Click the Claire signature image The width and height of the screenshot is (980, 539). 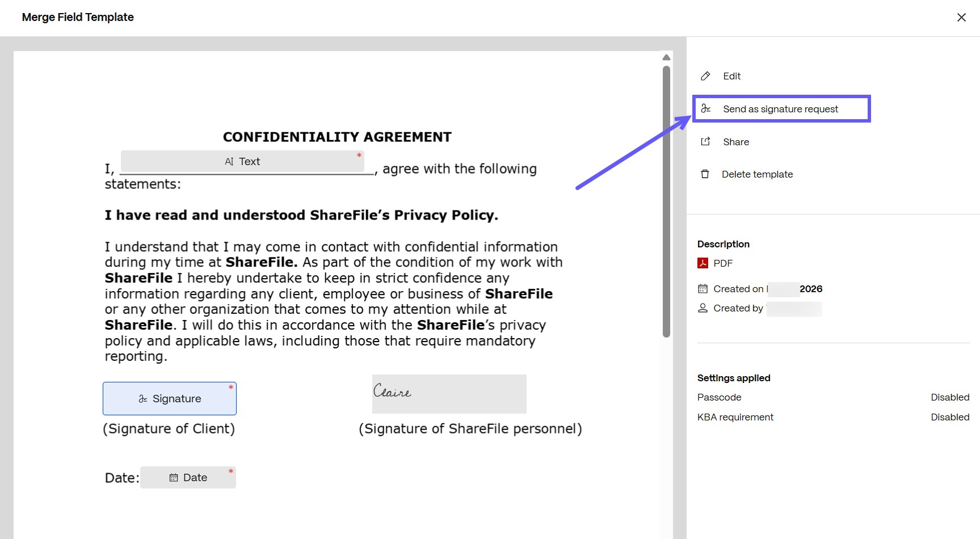tap(449, 393)
